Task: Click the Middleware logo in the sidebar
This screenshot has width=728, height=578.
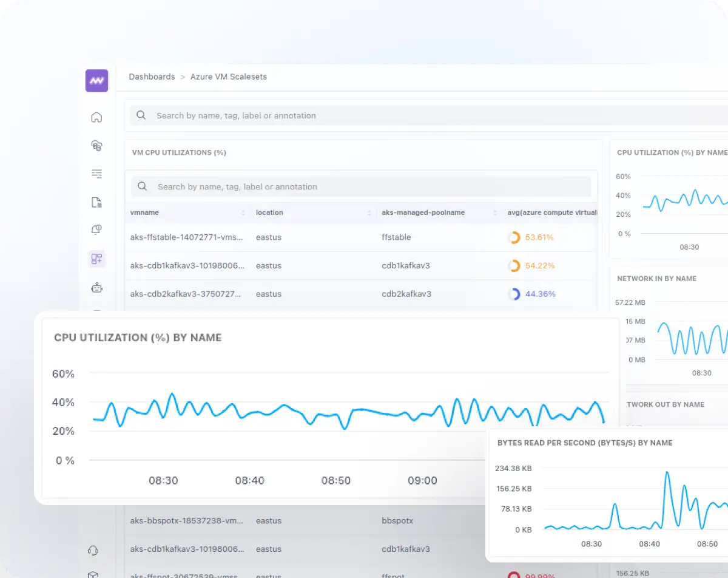Action: [x=96, y=81]
